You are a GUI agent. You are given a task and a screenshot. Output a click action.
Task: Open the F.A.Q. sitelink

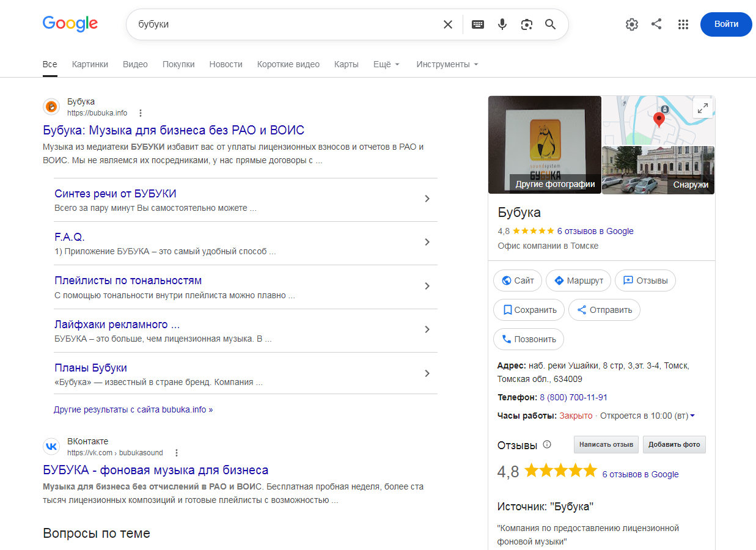pyautogui.click(x=70, y=237)
